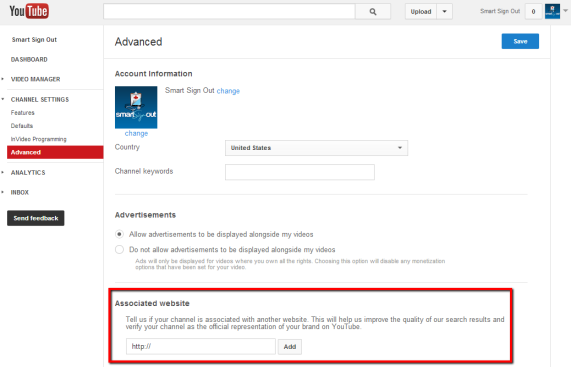Select Allow advertisements radio button
Image resolution: width=571 pixels, height=367 pixels.
point(119,234)
